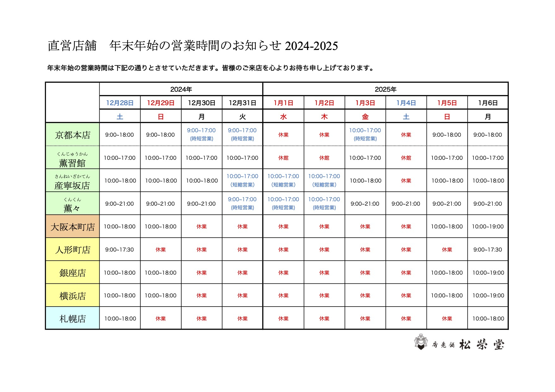Click 人形町店 hours cell for 12月28日
555x392 pixels.
pos(120,250)
